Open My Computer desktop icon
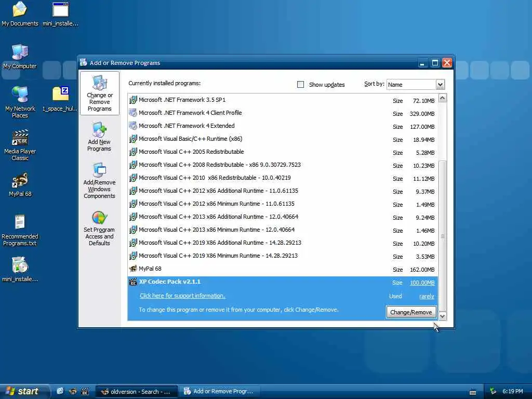 20,57
